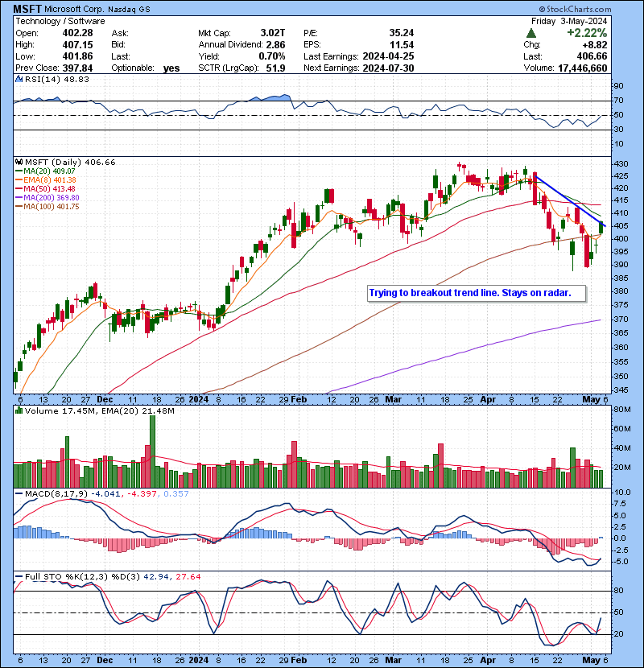Click the green up-triangle change icon

pos(530,33)
